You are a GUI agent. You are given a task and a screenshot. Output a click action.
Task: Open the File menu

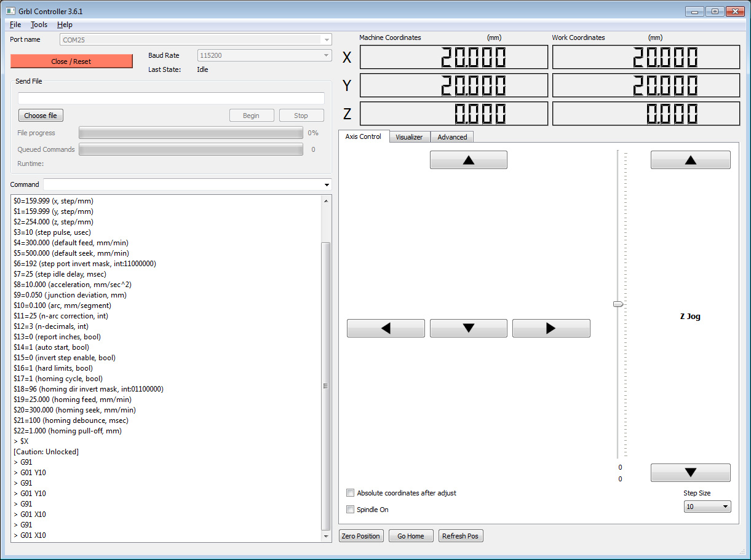coord(15,25)
